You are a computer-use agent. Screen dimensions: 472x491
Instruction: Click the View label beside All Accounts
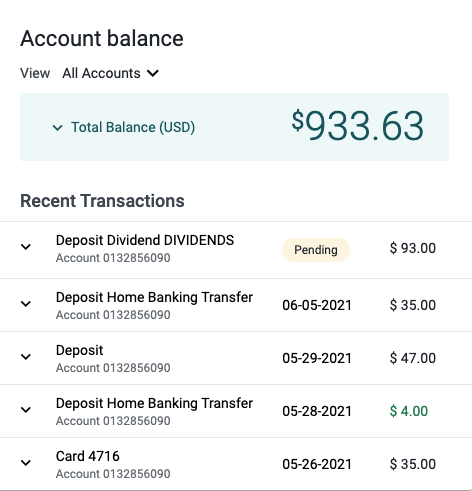coord(35,73)
